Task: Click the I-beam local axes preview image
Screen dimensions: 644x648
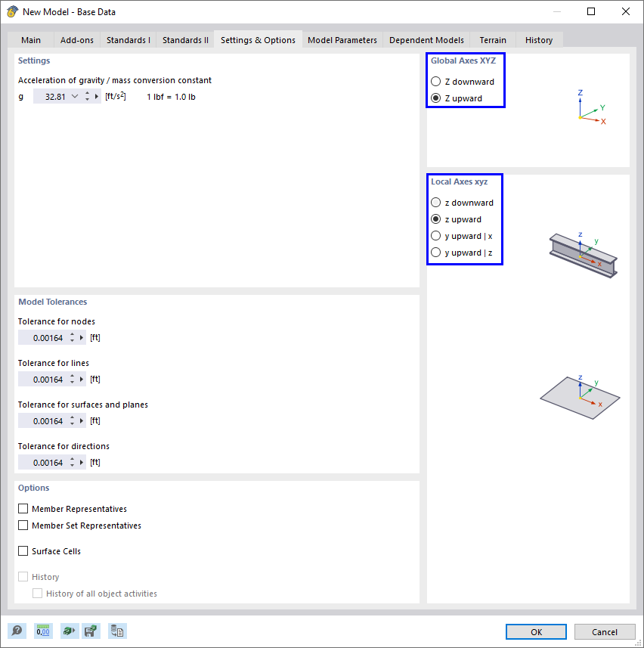Action: (584, 254)
